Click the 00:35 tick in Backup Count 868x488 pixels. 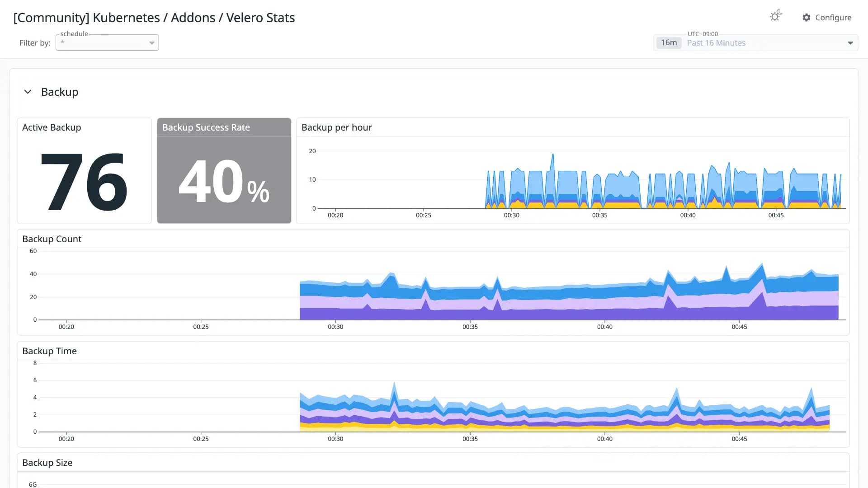pos(470,327)
